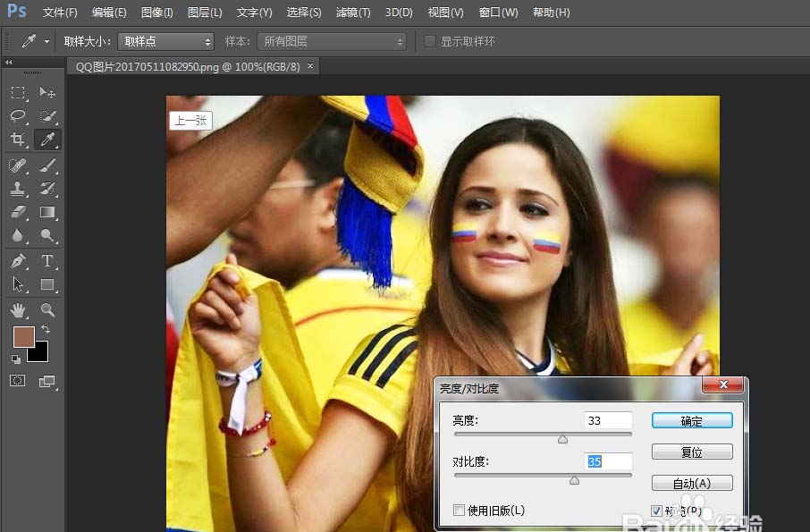
Task: Toggle the 显示取样环 option
Action: click(430, 41)
